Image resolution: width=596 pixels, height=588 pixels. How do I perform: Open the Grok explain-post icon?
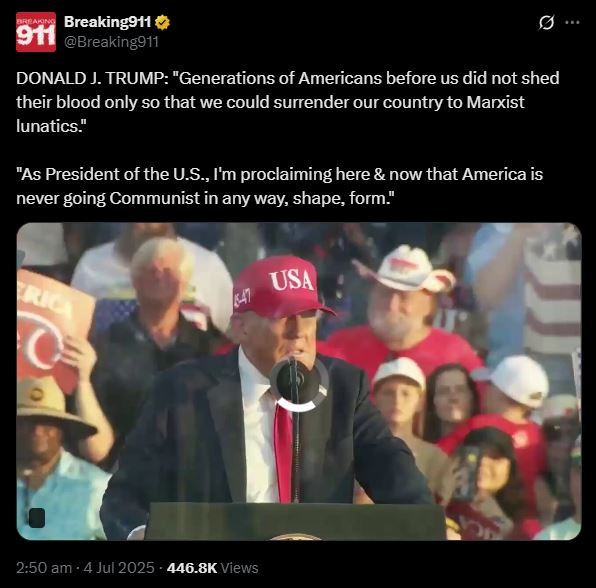coord(547,22)
